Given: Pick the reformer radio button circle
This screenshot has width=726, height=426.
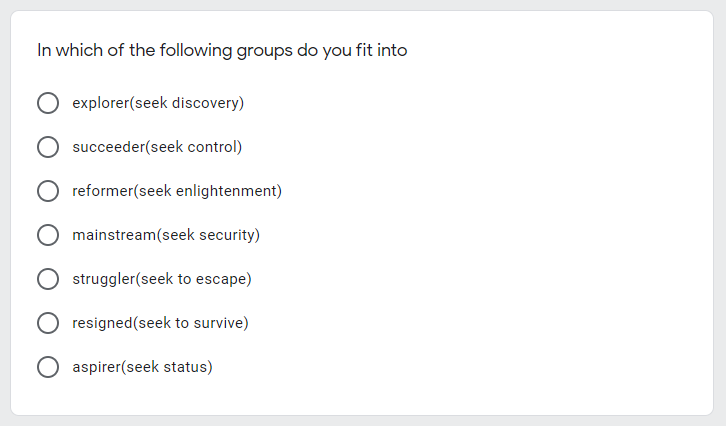Looking at the screenshot, I should (x=48, y=191).
